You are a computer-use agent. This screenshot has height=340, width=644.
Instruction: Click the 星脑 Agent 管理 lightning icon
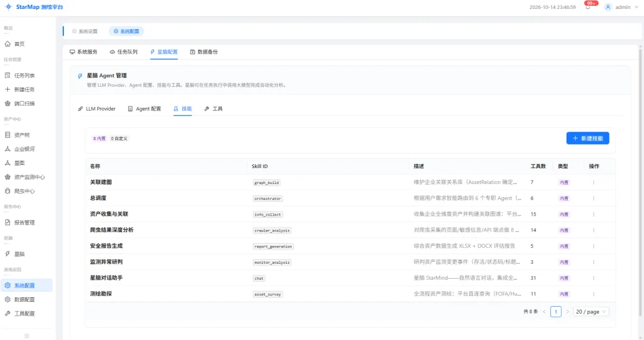tap(80, 76)
